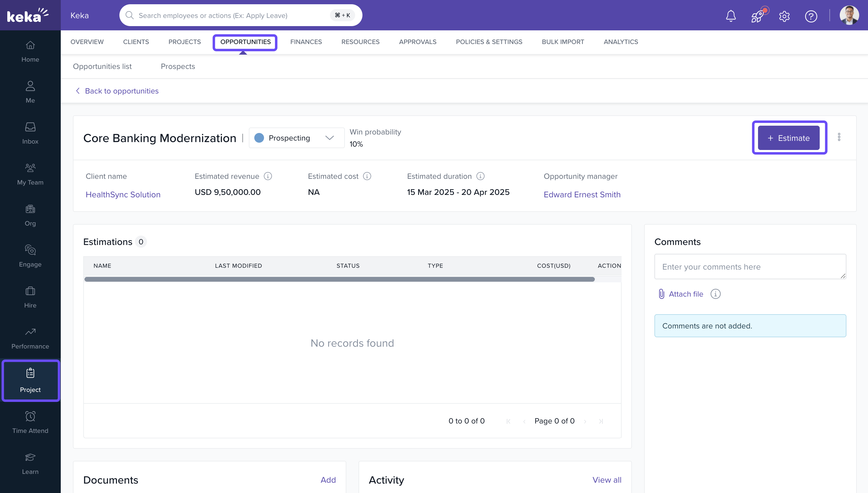The height and width of the screenshot is (493, 868).
Task: Open the Prospects sub-tab
Action: tap(177, 66)
